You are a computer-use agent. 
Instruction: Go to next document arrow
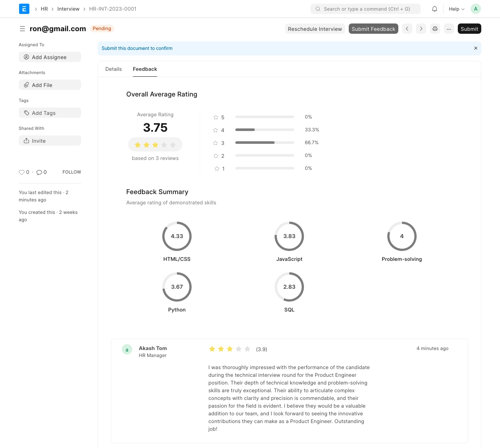pos(421,29)
